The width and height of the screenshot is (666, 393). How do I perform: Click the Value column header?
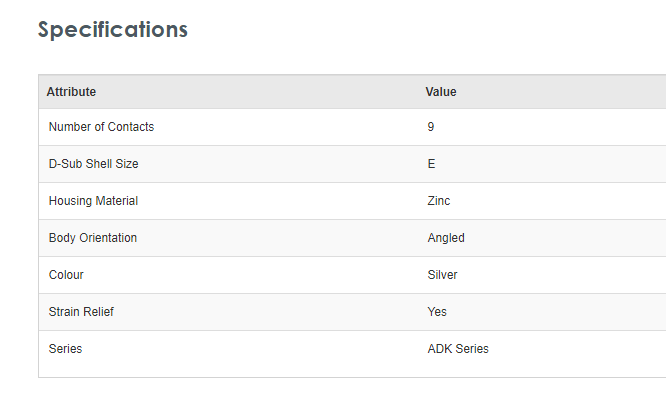(x=441, y=92)
